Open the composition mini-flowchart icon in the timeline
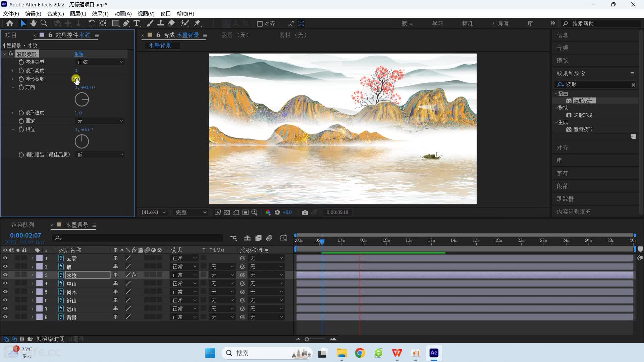 coord(233,238)
